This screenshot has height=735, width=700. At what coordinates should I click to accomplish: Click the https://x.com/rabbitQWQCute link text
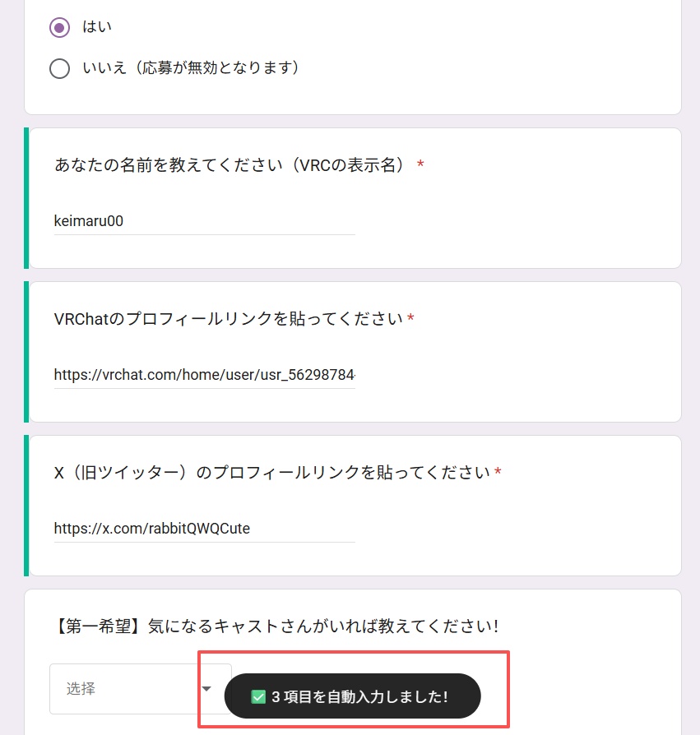[x=151, y=529]
